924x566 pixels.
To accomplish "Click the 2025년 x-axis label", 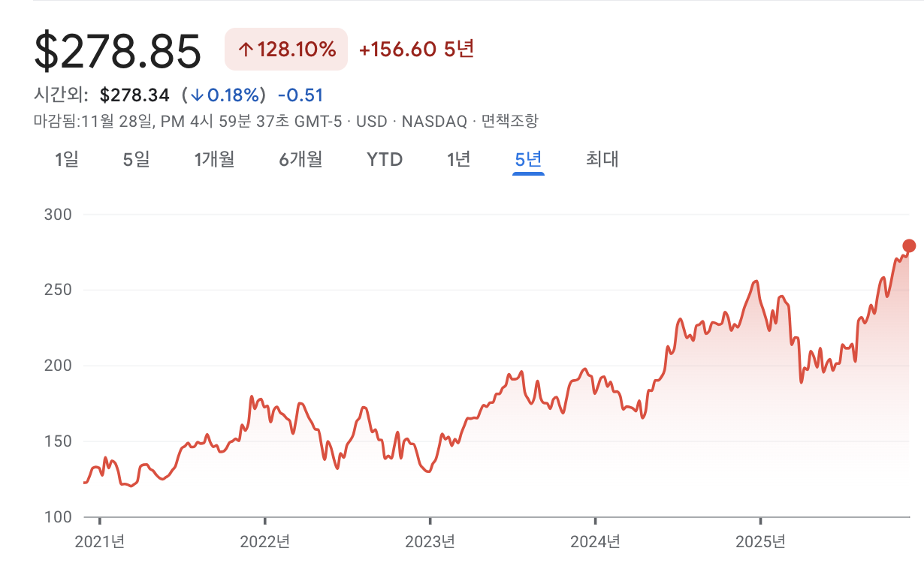I will tap(760, 541).
